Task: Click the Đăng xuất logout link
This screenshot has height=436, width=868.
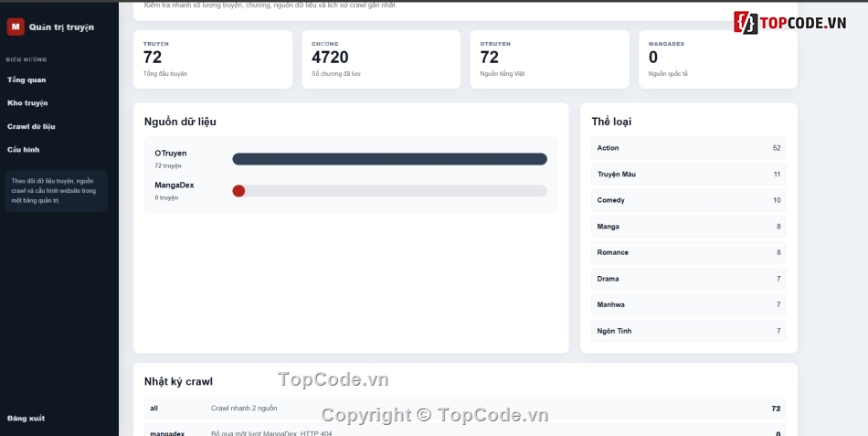Action: [x=26, y=419]
